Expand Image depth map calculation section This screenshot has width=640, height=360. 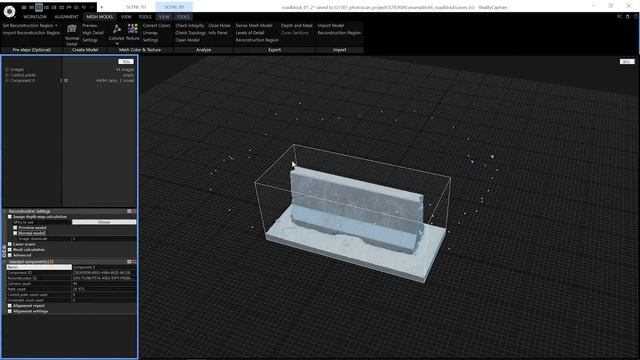(x=10, y=217)
